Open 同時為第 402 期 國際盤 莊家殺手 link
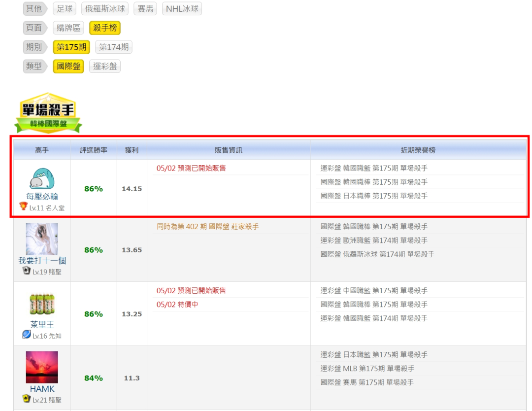This screenshot has height=411, width=532. tap(208, 227)
